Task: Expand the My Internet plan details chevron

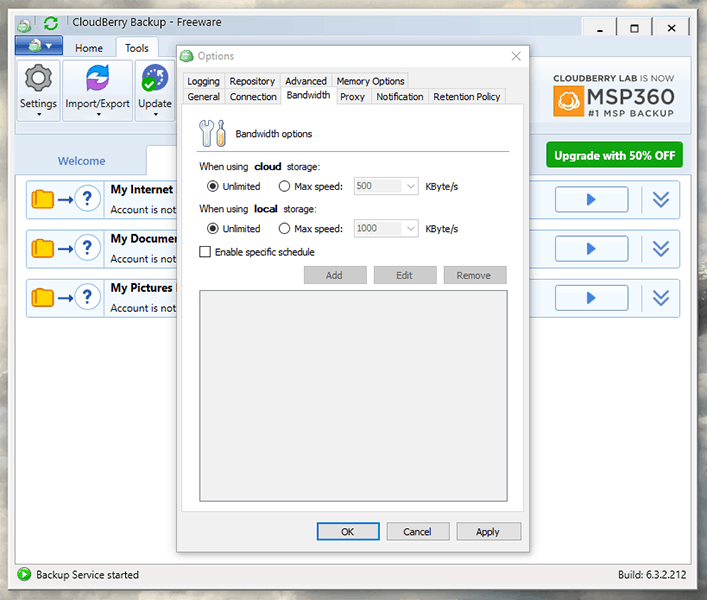Action: (x=661, y=199)
